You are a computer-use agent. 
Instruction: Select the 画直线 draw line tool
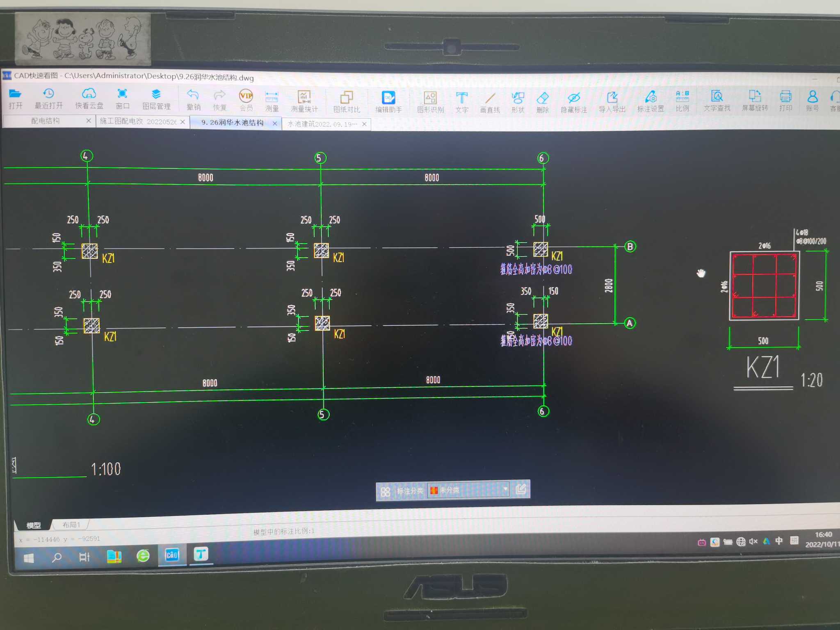point(490,103)
